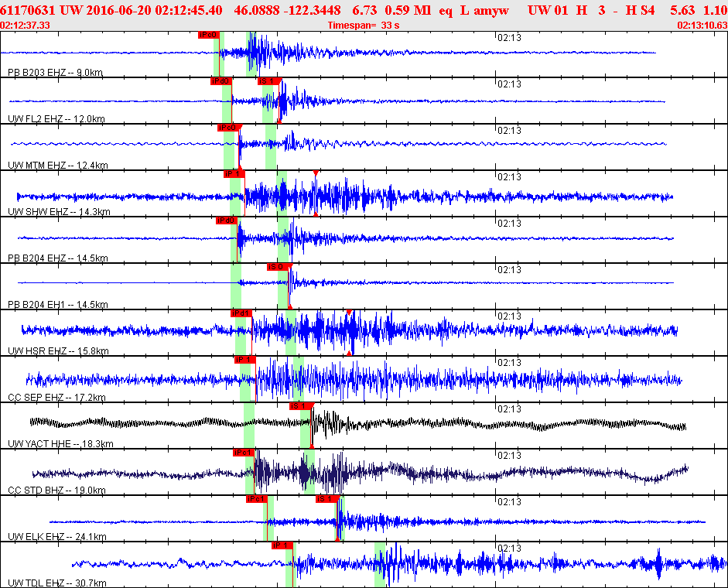Select the iS 1 pick flag on UW YACT
728x588 pixels.
[x=300, y=406]
